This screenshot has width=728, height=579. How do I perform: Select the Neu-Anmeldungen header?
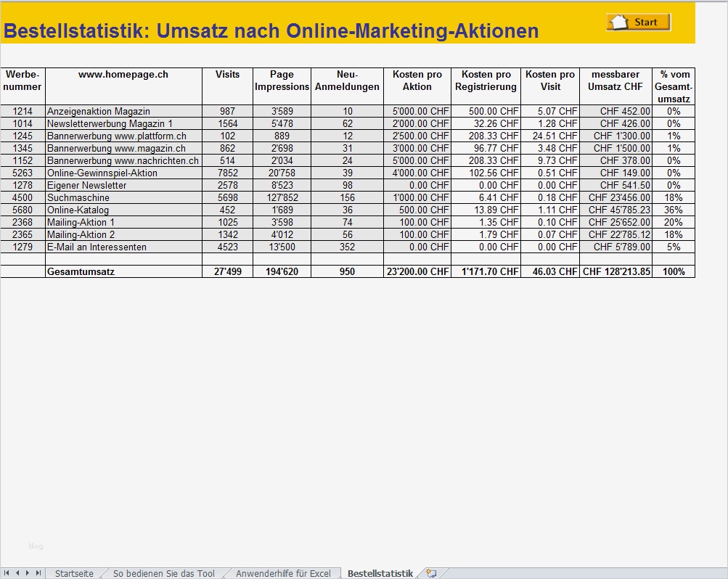(347, 86)
